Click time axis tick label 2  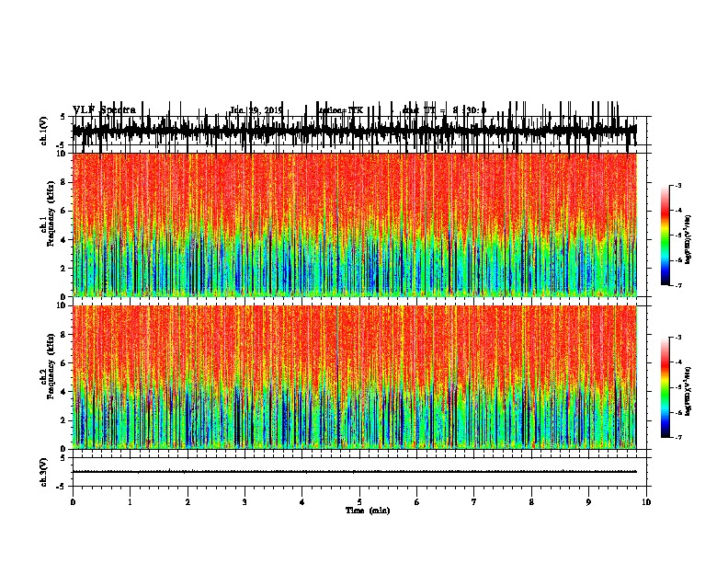(x=188, y=502)
